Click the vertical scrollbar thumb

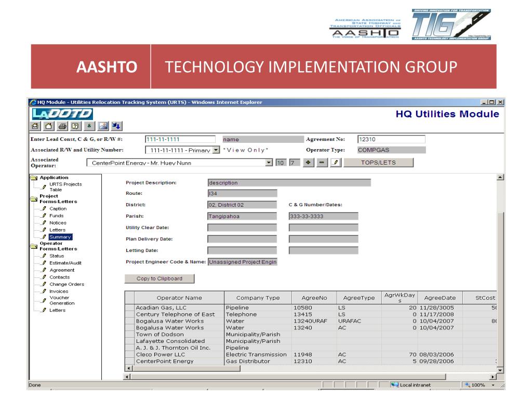(500, 289)
